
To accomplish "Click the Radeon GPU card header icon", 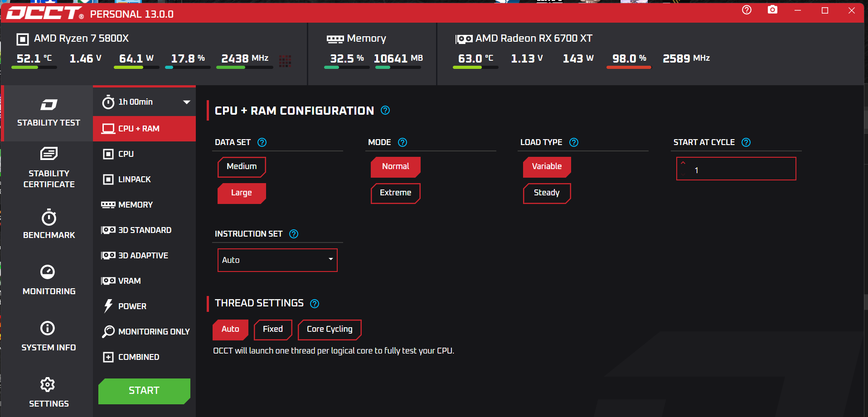I will pyautogui.click(x=464, y=39).
